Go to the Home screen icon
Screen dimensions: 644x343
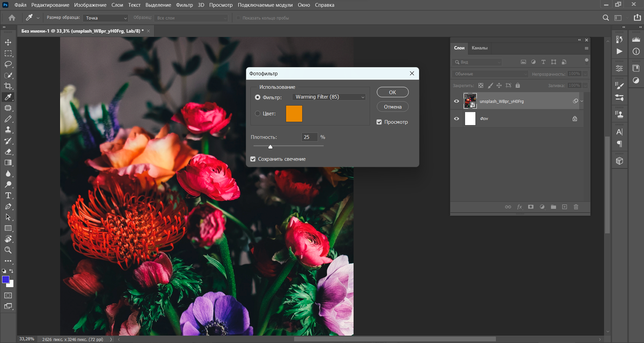[x=12, y=18]
